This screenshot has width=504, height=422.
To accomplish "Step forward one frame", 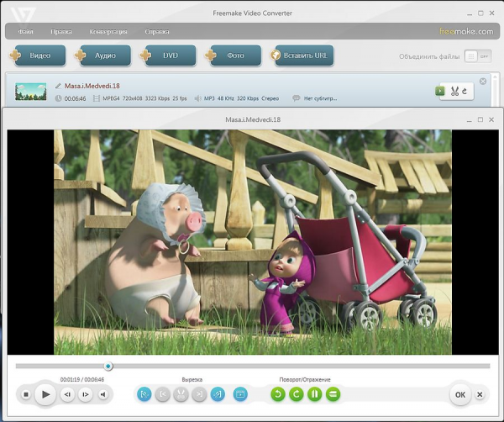I will [85, 394].
